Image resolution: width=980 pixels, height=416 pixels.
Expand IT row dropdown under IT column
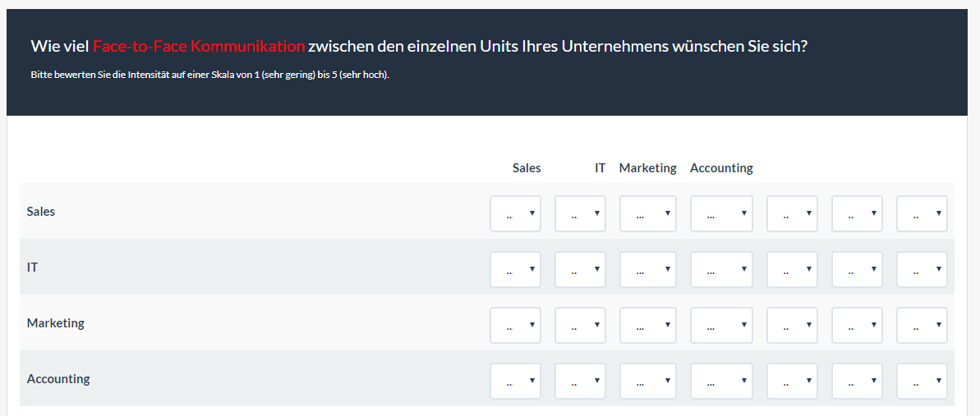click(x=580, y=269)
